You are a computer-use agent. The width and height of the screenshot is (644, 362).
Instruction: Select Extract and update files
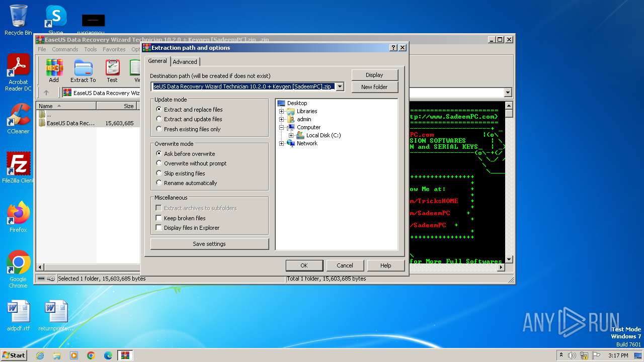(x=189, y=119)
